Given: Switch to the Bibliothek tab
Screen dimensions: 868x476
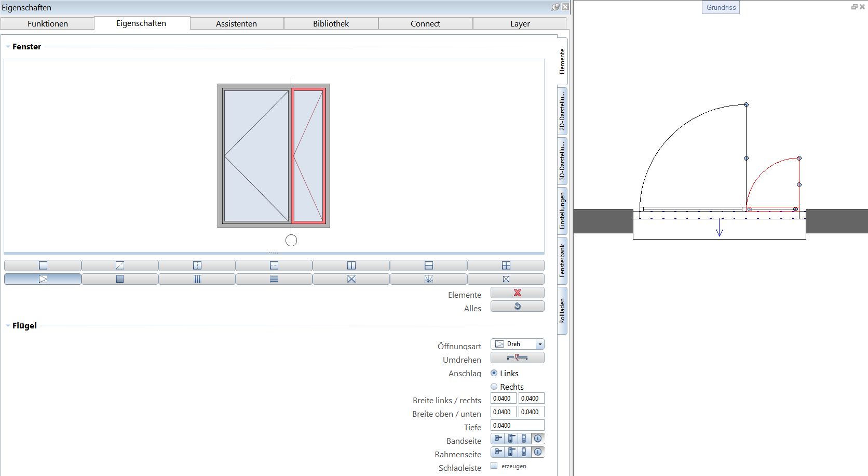Looking at the screenshot, I should click(x=331, y=23).
